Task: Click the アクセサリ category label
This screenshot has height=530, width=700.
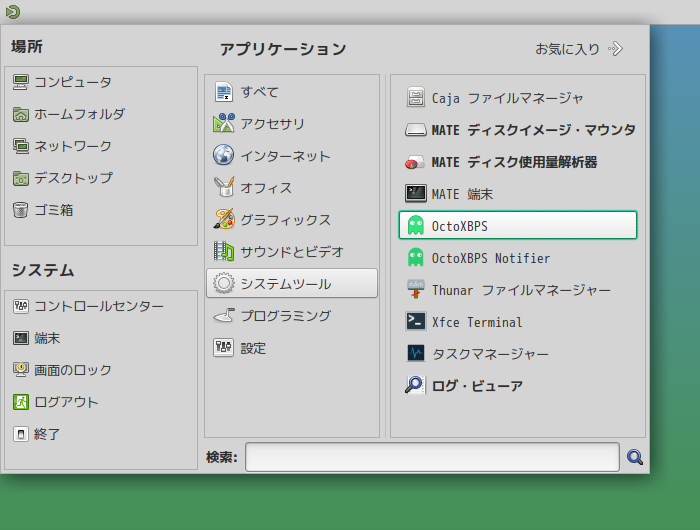Action: [x=272, y=124]
